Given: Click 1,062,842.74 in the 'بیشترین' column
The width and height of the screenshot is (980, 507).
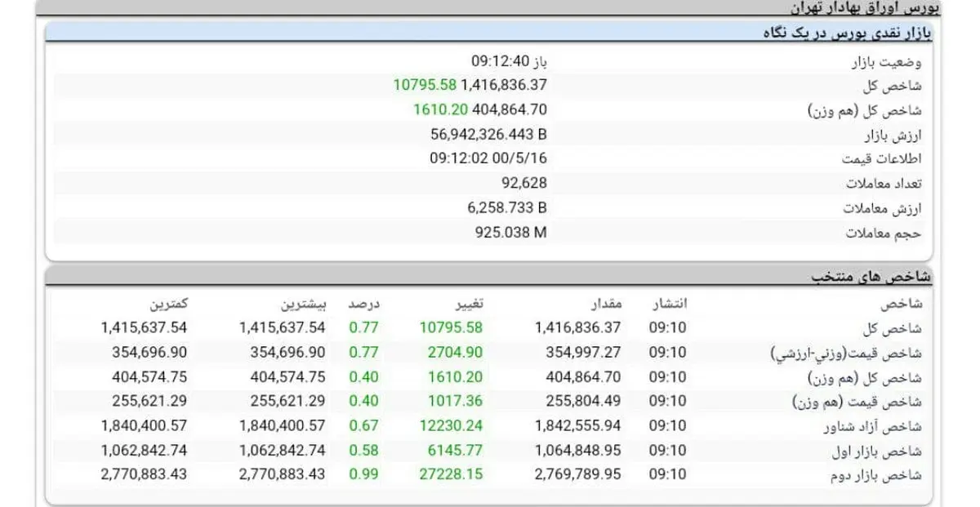Looking at the screenshot, I should [x=283, y=450].
